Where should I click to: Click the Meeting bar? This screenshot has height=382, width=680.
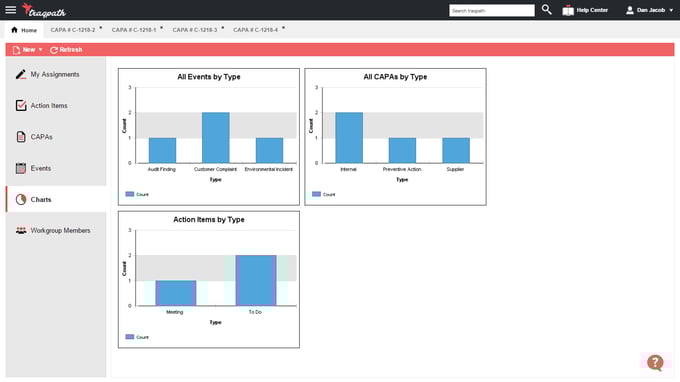tap(176, 293)
